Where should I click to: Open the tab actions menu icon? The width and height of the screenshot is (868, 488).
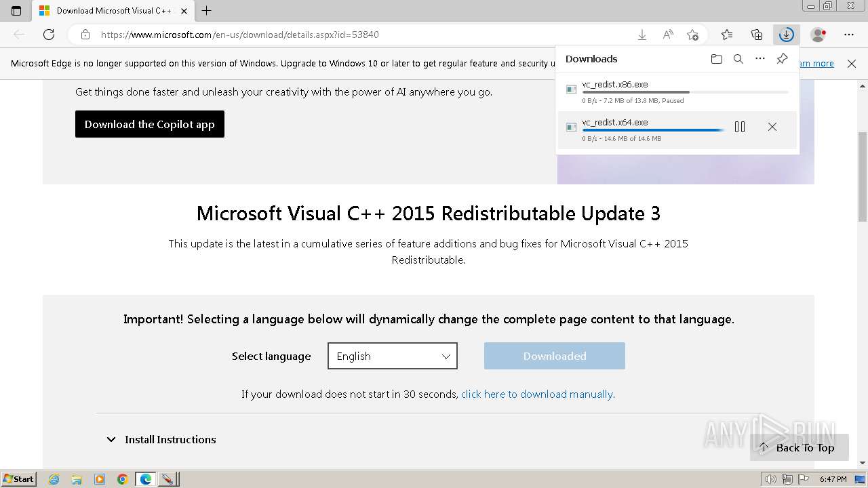coord(16,11)
